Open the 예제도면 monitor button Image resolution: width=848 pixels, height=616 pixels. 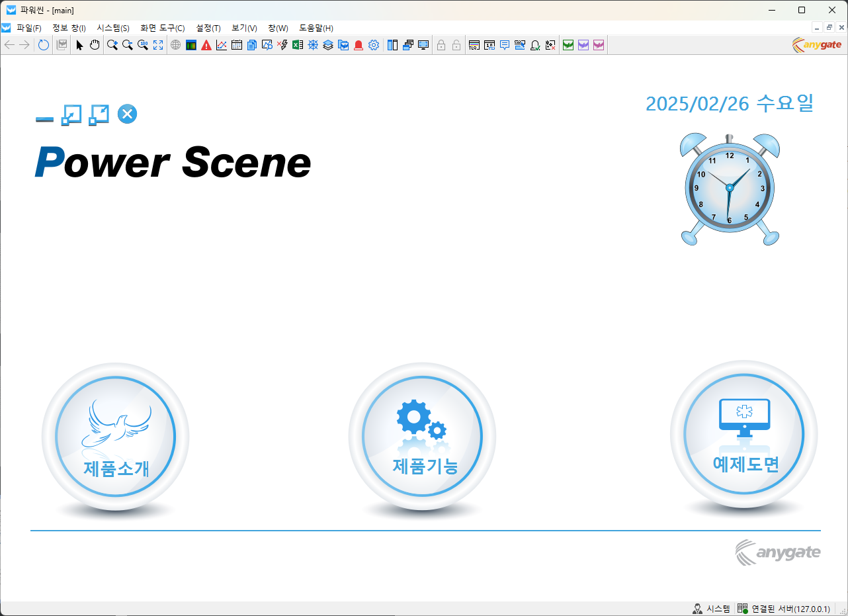point(743,435)
